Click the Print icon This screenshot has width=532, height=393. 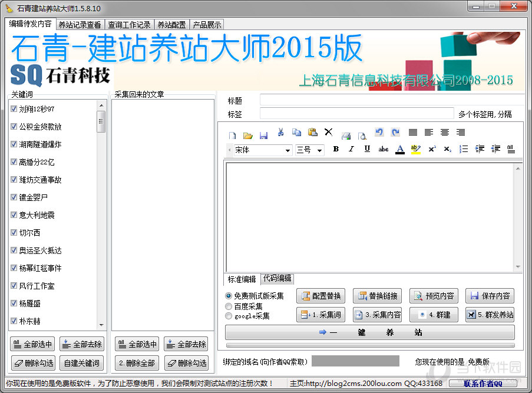click(346, 136)
